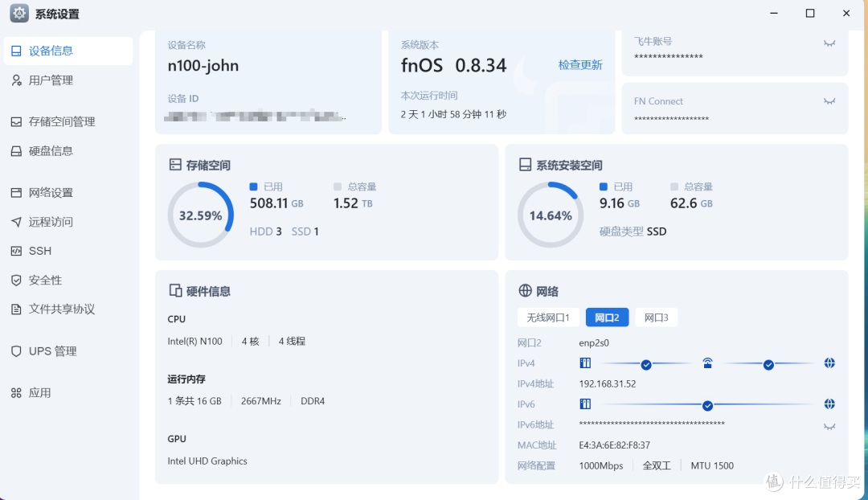
Task: Reveal the hidden 飞牛账号 value
Action: (x=829, y=43)
